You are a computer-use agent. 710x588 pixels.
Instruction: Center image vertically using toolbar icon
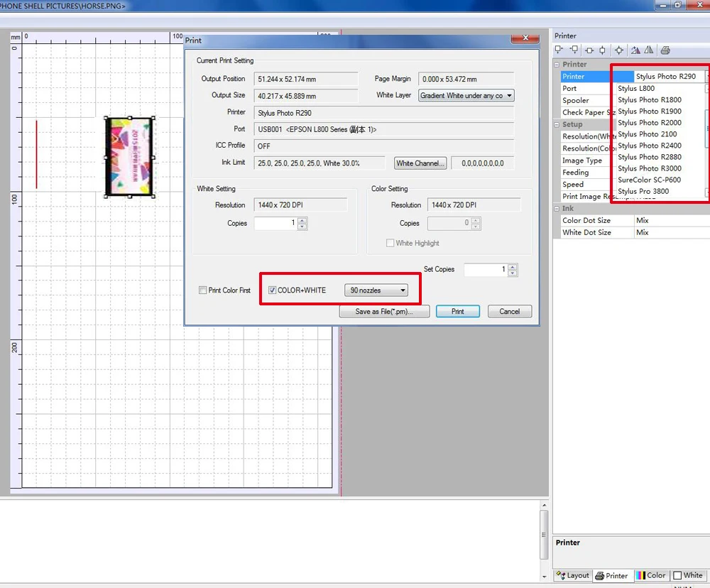[x=602, y=50]
